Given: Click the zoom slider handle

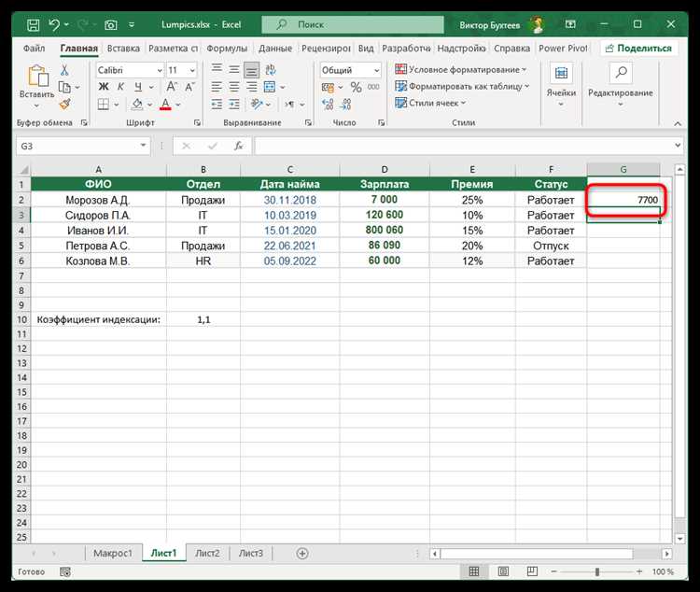Looking at the screenshot, I should (597, 571).
